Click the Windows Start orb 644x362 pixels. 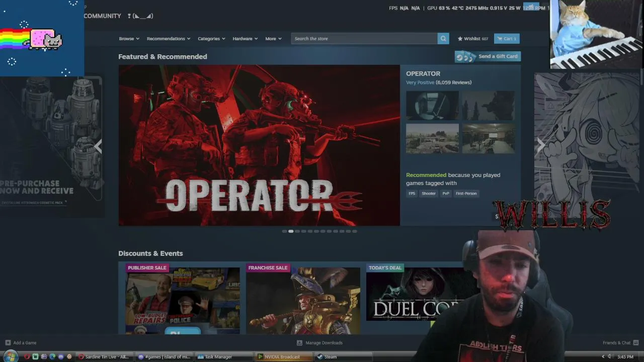(10, 357)
